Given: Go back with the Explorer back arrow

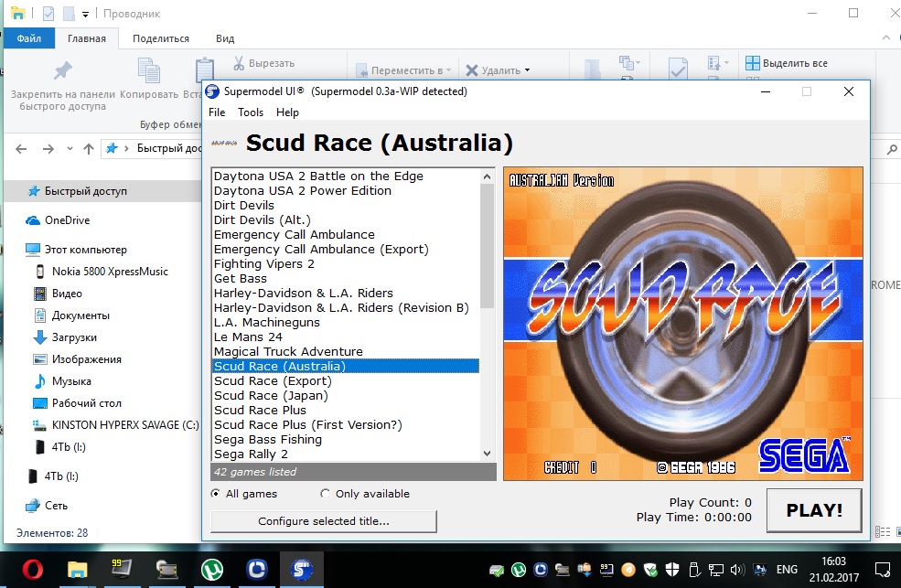Looking at the screenshot, I should pos(21,149).
